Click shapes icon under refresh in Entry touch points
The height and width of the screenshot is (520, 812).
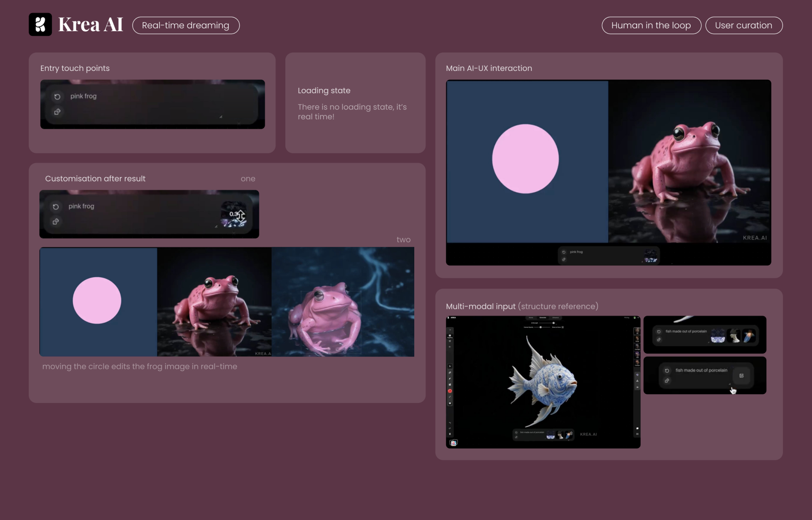[57, 112]
